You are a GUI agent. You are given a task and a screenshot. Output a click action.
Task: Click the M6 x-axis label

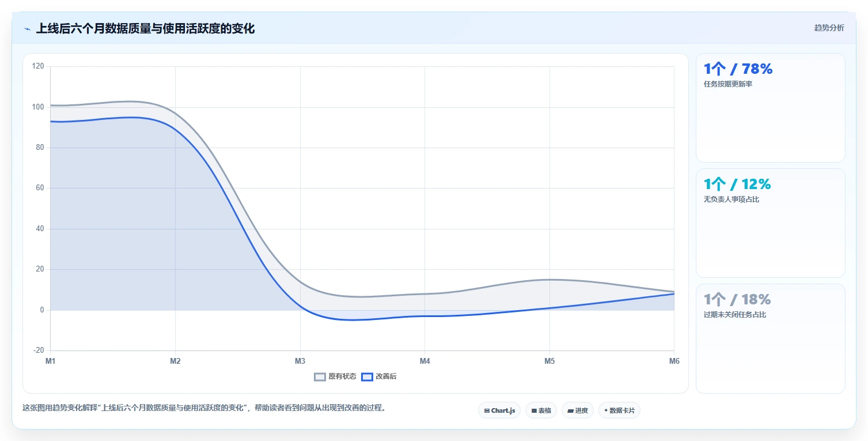click(x=674, y=361)
